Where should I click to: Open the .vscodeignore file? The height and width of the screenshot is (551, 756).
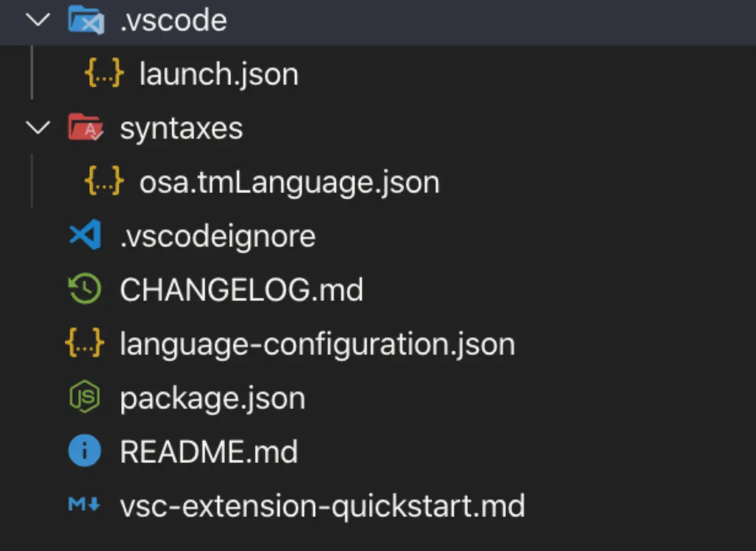point(218,237)
